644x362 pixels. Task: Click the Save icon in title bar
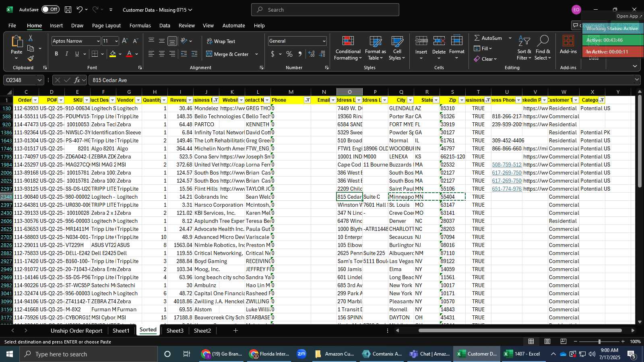68,10
